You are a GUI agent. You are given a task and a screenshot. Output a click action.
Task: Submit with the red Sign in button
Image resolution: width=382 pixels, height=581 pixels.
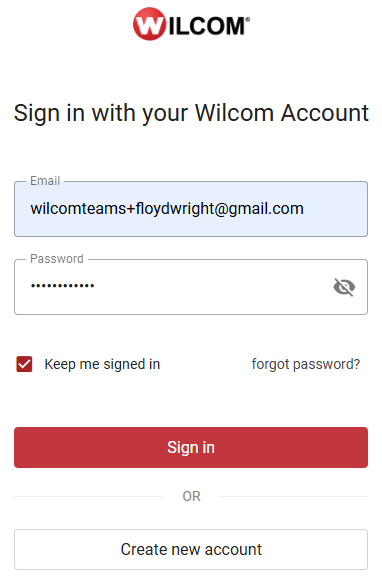191,447
